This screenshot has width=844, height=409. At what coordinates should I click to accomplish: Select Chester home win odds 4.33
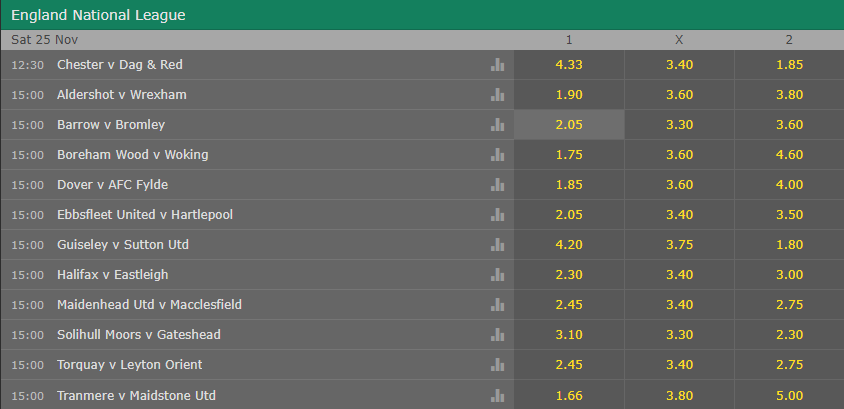tap(569, 65)
